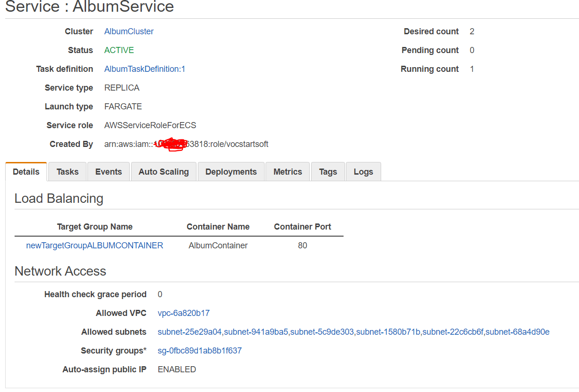The height and width of the screenshot is (392, 579).
Task: Open the Logs tab
Action: (363, 171)
